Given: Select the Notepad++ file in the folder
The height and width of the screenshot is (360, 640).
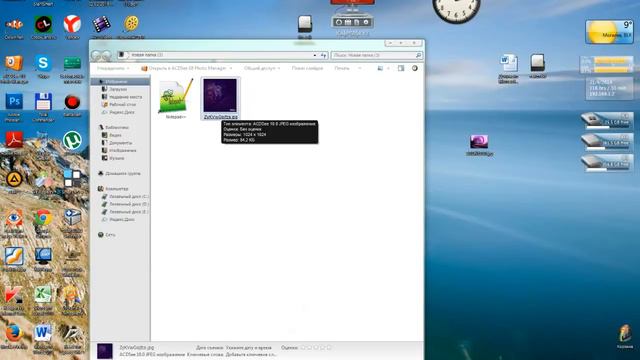Looking at the screenshot, I should tap(176, 99).
